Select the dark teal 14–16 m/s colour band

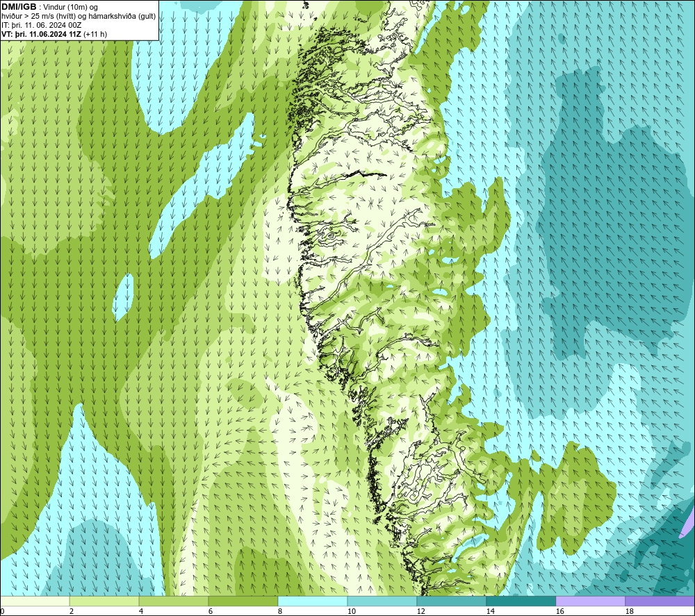(x=521, y=601)
